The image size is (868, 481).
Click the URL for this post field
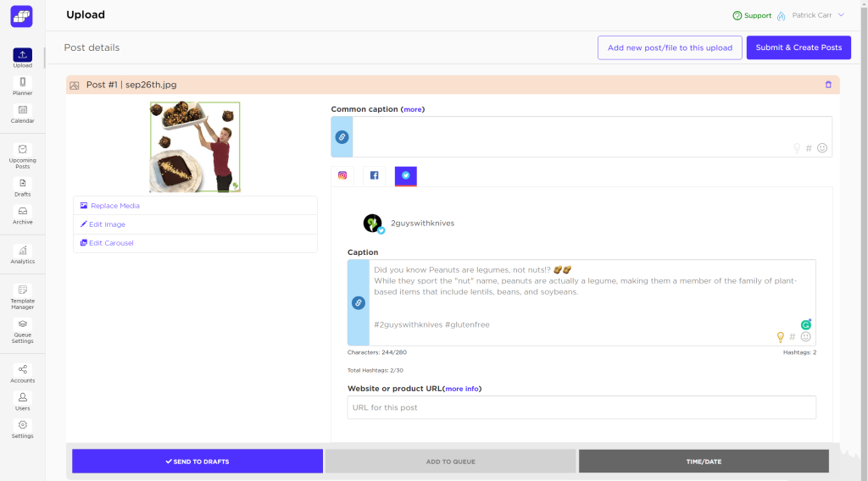pyautogui.click(x=581, y=407)
